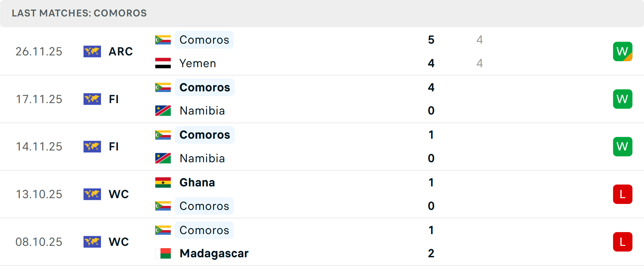This screenshot has width=644, height=266.
Task: Click the Yemen flag icon
Action: pyautogui.click(x=163, y=63)
